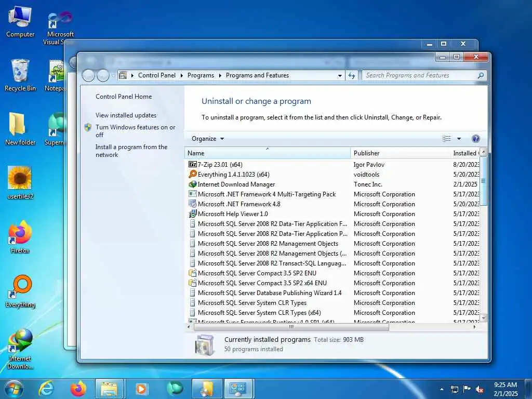532x399 pixels.
Task: Open the Action Center flag icon
Action: click(467, 389)
